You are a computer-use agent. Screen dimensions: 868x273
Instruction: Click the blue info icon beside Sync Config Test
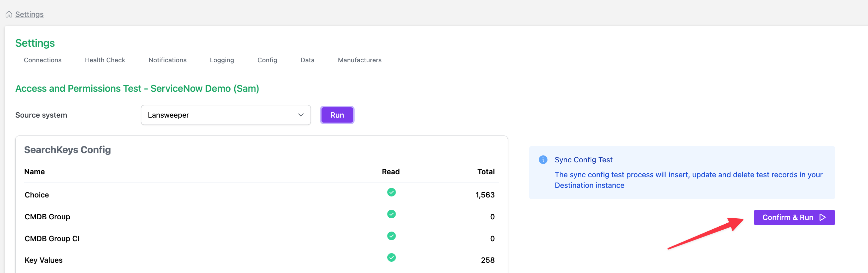pos(543,160)
